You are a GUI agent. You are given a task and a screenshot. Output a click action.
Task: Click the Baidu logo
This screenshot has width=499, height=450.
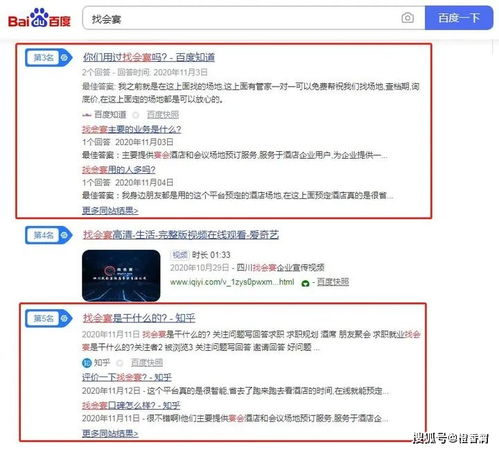(x=39, y=18)
